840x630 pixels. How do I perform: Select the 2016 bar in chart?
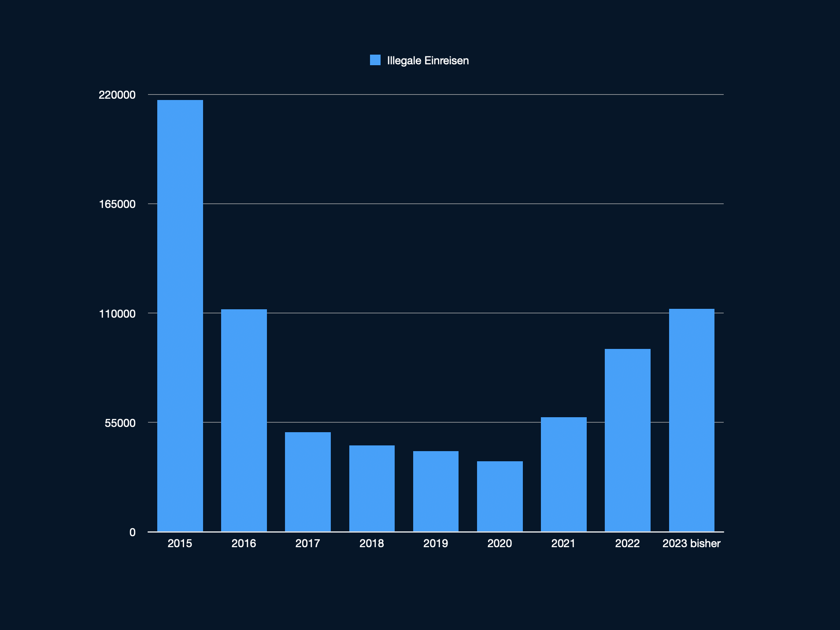pos(244,420)
